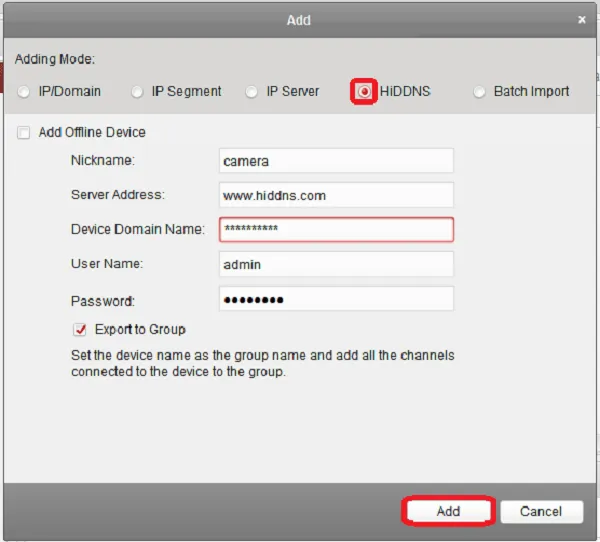Click the 'Add' dialog title bar
The width and height of the screenshot is (600, 542).
click(298, 20)
